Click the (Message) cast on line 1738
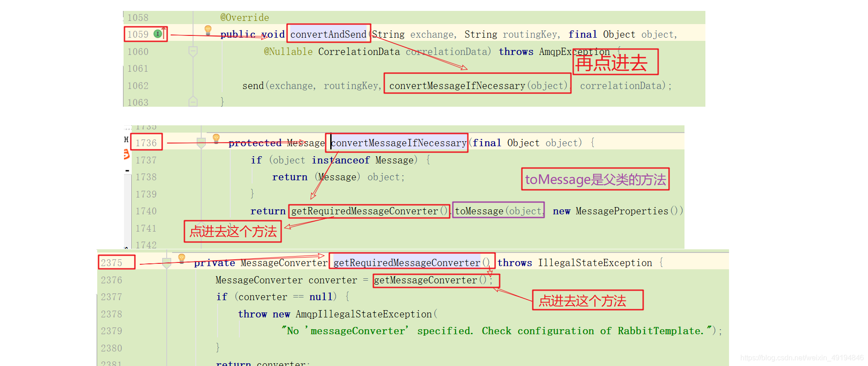 (337, 177)
